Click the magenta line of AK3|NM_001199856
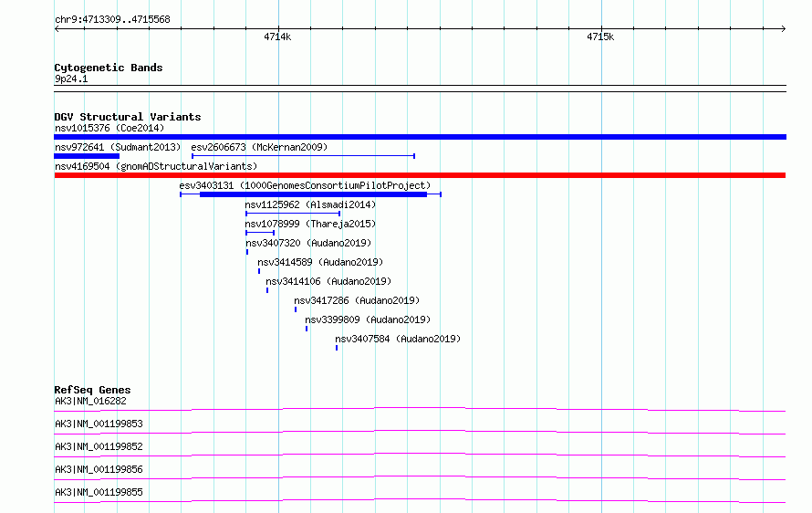Viewport: 812px width, 513px height. pyautogui.click(x=420, y=477)
